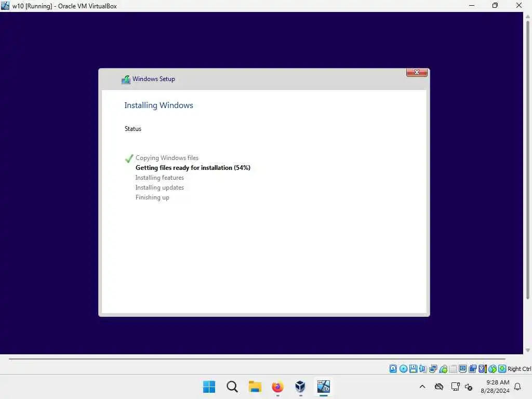The width and height of the screenshot is (532, 399).
Task: Launch Firefox from the taskbar
Action: [x=277, y=387]
